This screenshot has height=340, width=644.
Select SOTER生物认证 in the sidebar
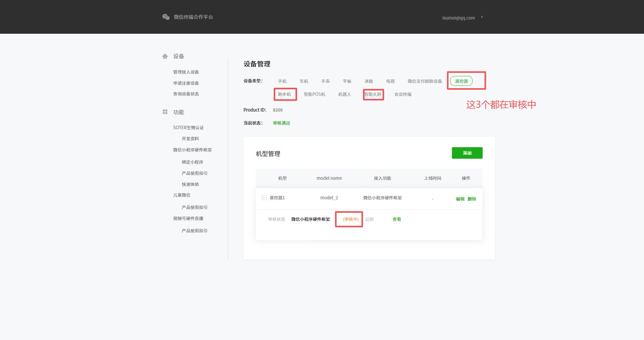click(x=188, y=128)
